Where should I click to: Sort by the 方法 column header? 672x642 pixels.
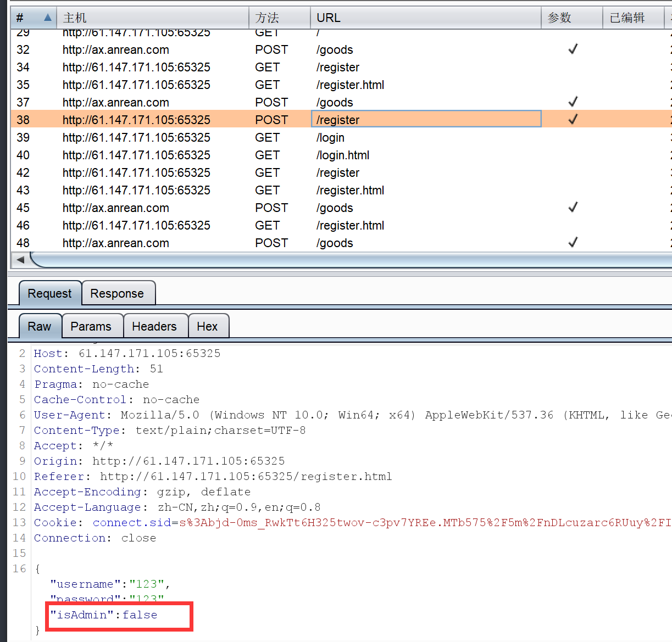pos(267,18)
